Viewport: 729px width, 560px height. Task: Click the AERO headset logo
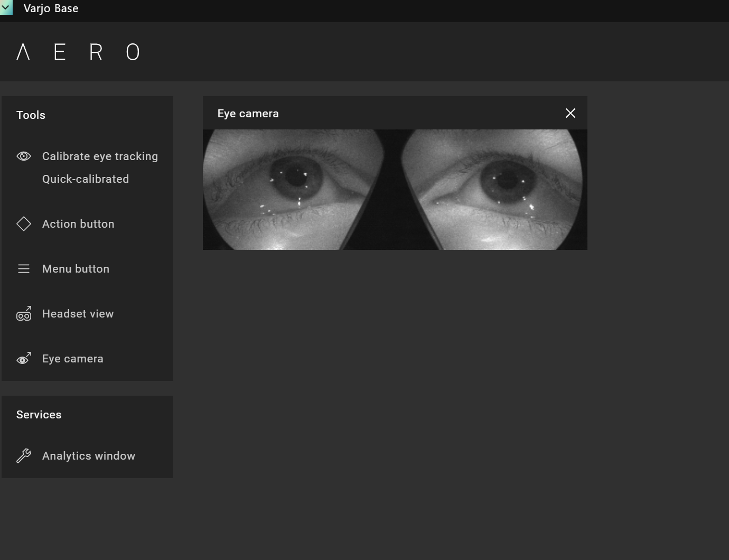(78, 52)
